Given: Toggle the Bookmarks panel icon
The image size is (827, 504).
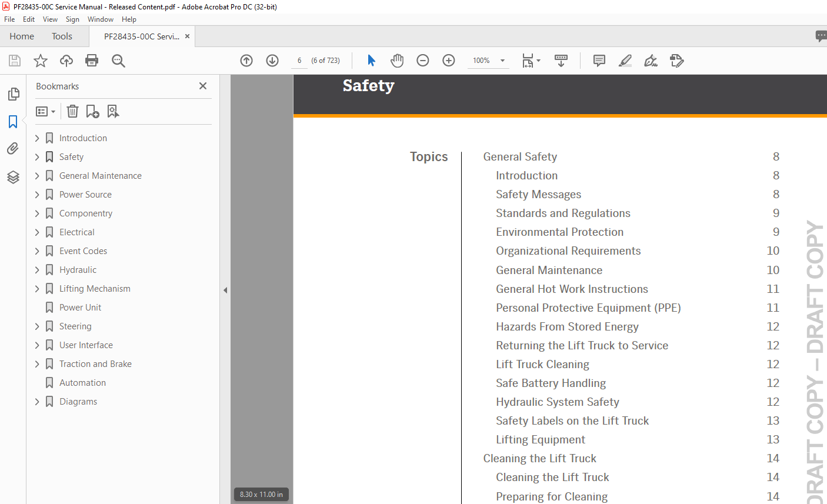Looking at the screenshot, I should pyautogui.click(x=13, y=122).
